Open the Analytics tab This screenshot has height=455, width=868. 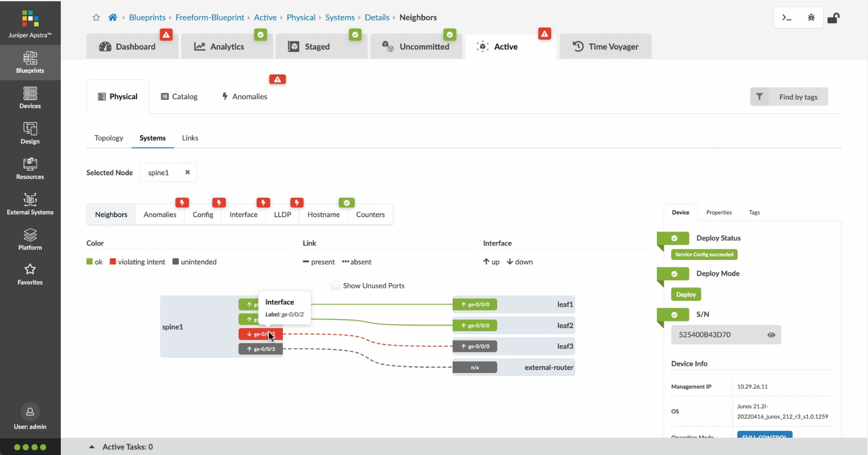(227, 47)
